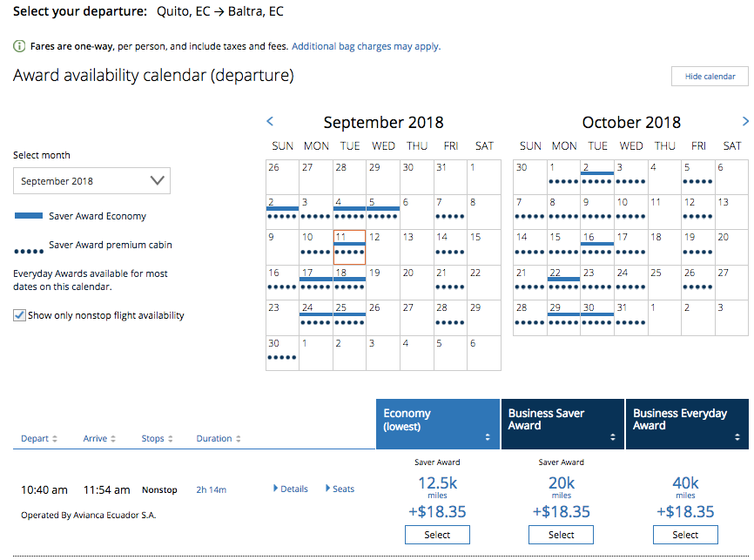This screenshot has height=560, width=754.
Task: Select the Economy (lowest) fare column header
Action: click(x=438, y=424)
